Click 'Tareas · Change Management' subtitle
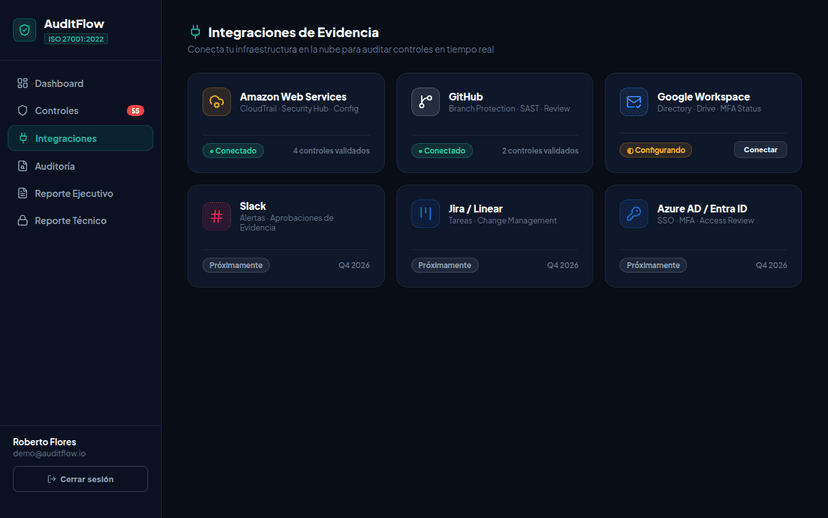Viewport: 828px width, 518px height. (x=503, y=221)
